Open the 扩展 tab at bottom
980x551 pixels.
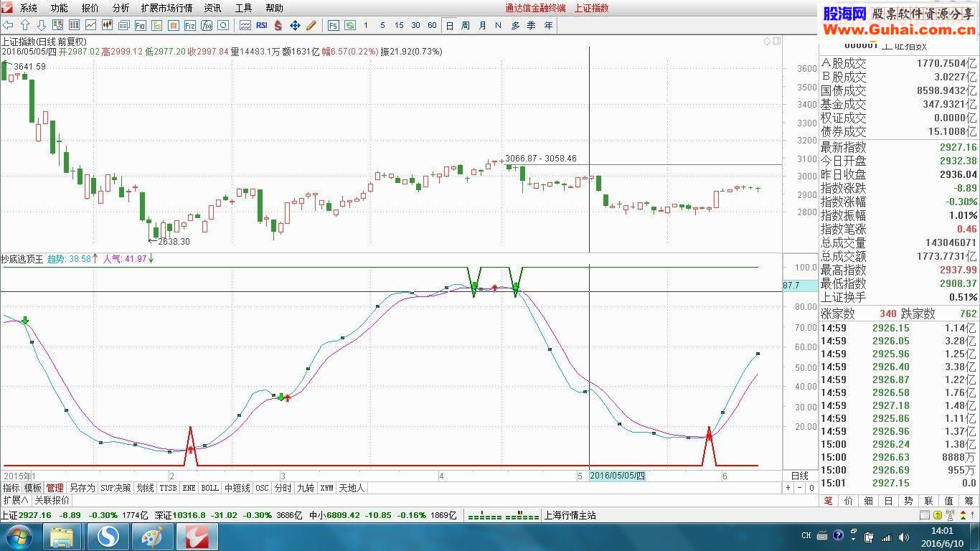coord(15,500)
